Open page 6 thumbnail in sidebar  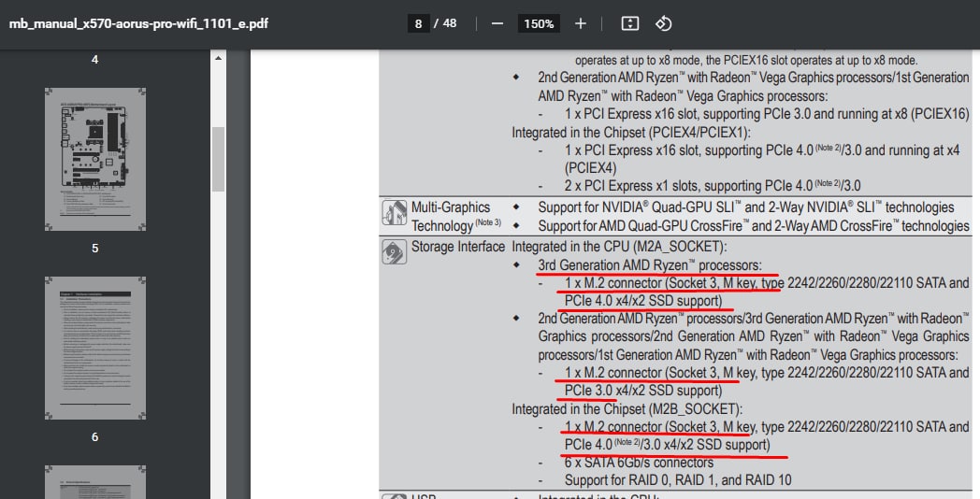pos(95,348)
